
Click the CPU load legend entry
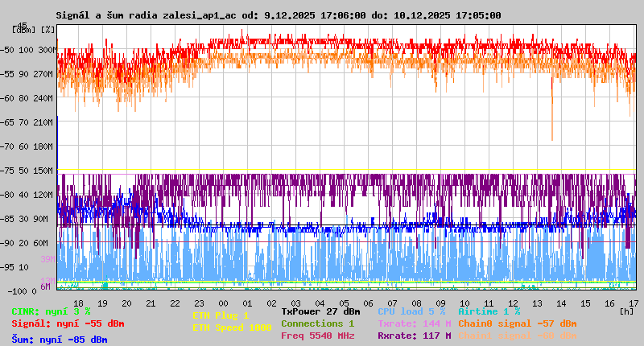pos(411,311)
